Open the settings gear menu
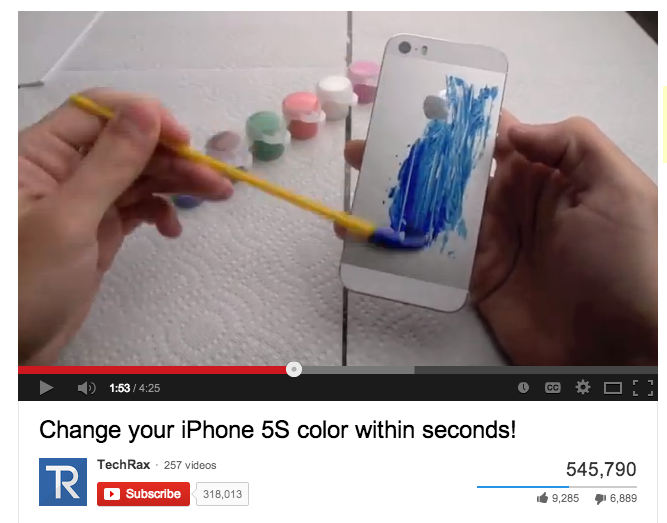Viewport: 667px width, 523px height. [582, 387]
